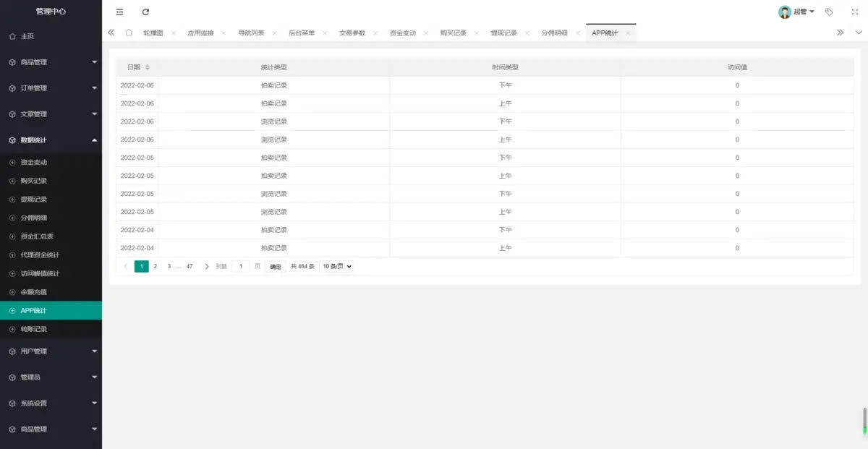Image resolution: width=868 pixels, height=449 pixels.
Task: Refresh the page with the reload icon
Action: [x=145, y=12]
